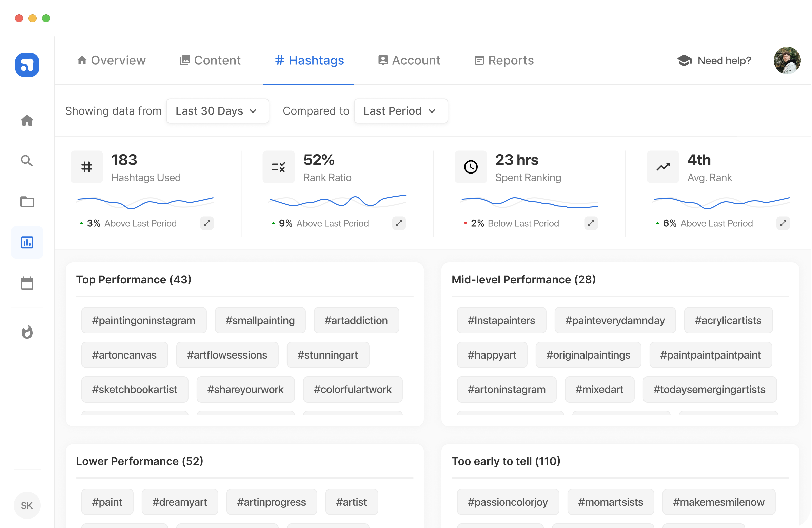Viewport: 812px width, 528px height.
Task: Pick the #passioncolorjoy hashtag chip
Action: click(508, 502)
